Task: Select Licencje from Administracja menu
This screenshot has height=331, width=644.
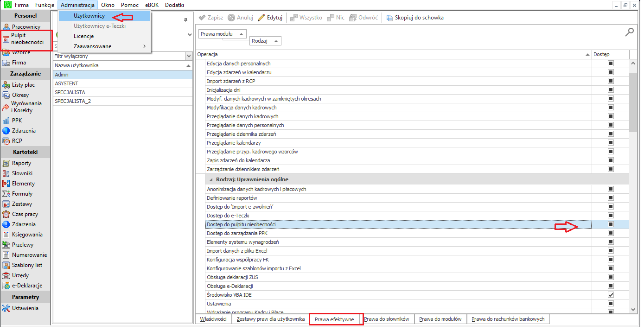Action: (x=104, y=36)
